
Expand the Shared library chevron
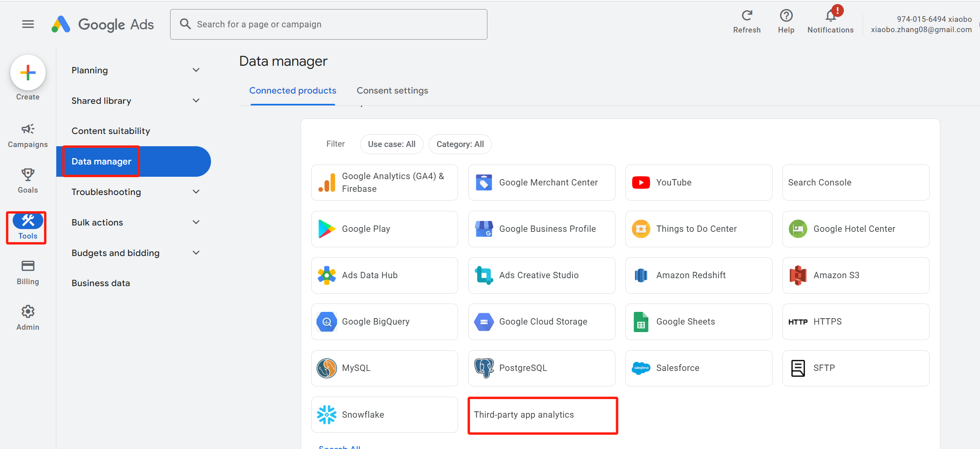196,101
